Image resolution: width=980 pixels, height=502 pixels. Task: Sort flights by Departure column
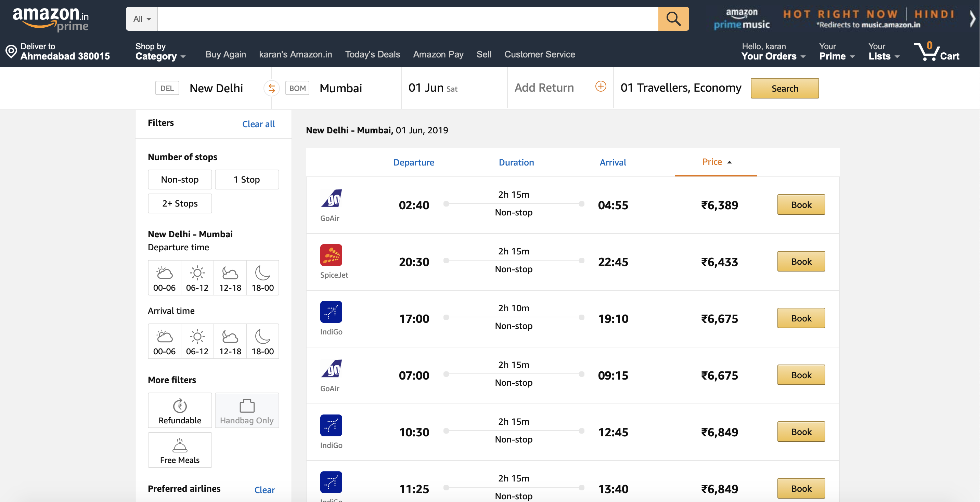click(414, 162)
